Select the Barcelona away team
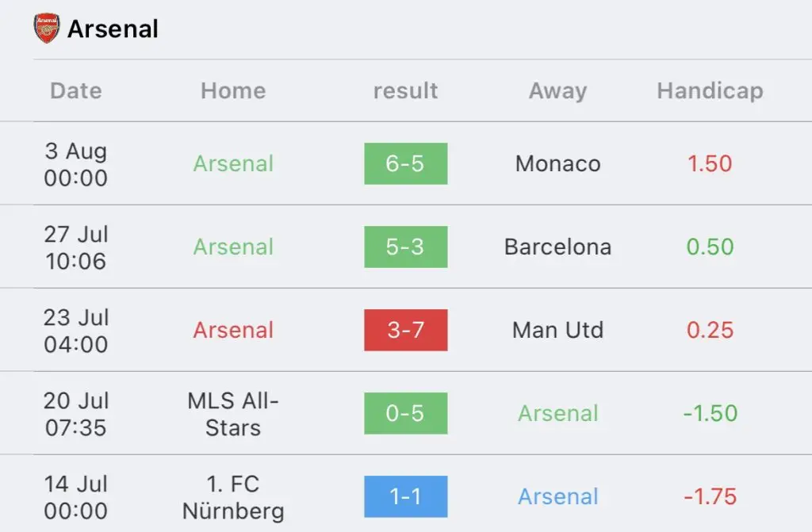Viewport: 812px width, 532px height. coord(557,247)
